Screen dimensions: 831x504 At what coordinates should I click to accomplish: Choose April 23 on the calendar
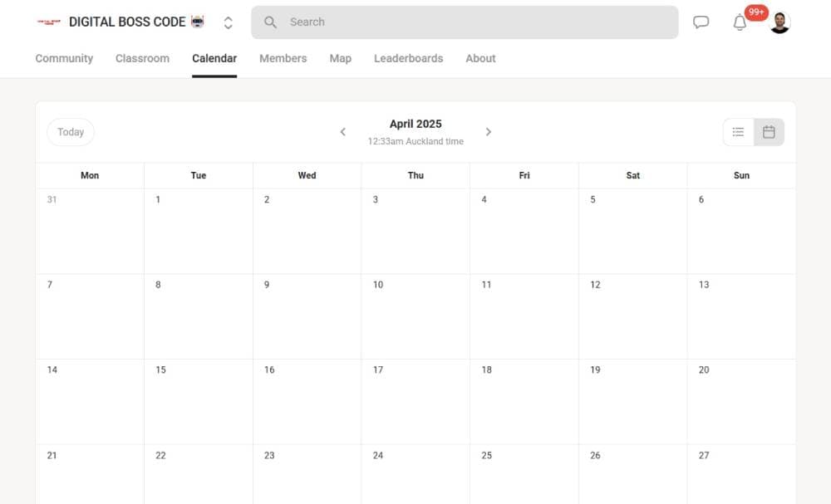click(307, 474)
